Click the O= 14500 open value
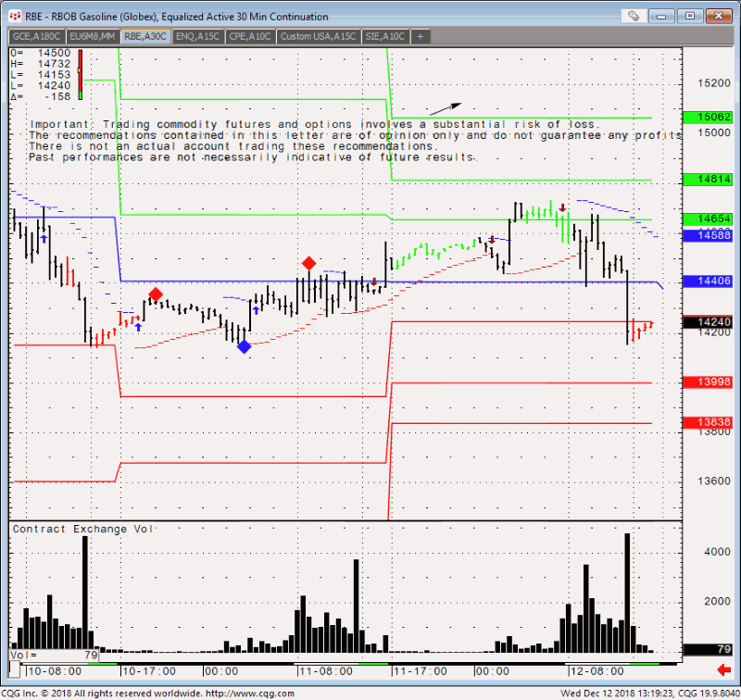The width and height of the screenshot is (741, 700). click(41, 53)
